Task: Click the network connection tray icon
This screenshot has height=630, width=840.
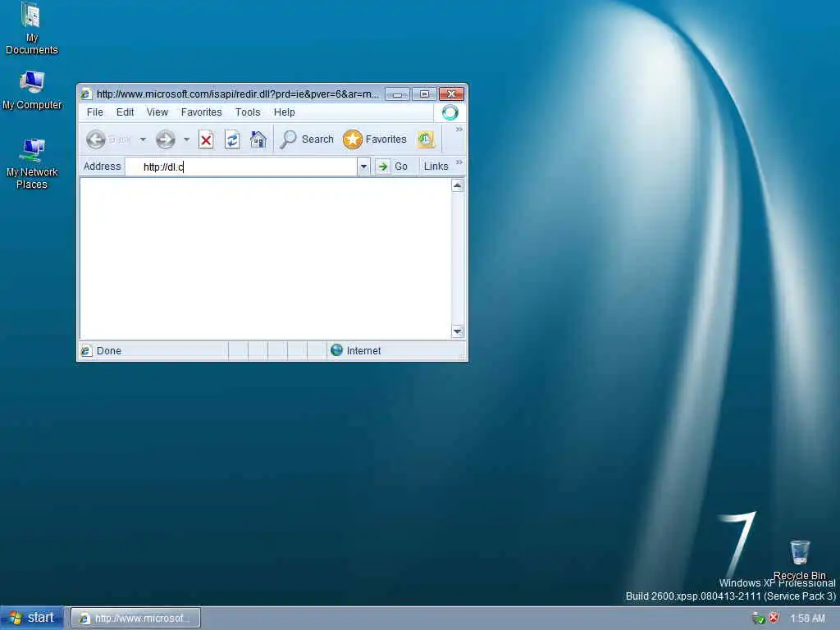Action: click(x=758, y=619)
